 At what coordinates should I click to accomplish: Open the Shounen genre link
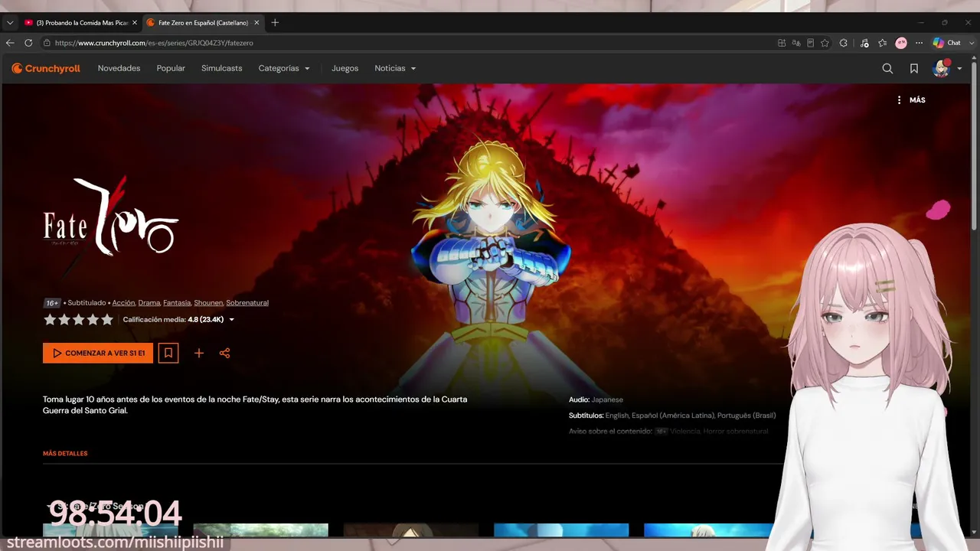(x=208, y=303)
